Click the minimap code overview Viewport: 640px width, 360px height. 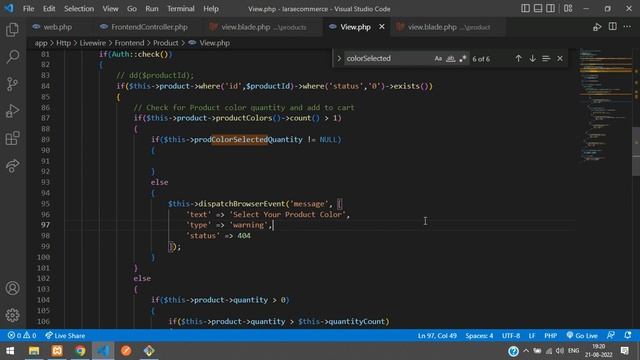[x=605, y=106]
